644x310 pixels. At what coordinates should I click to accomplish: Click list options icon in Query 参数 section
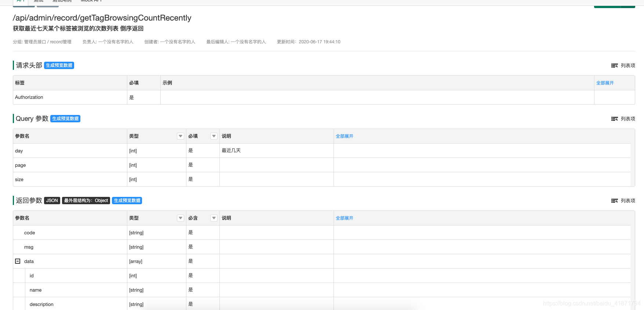point(614,119)
